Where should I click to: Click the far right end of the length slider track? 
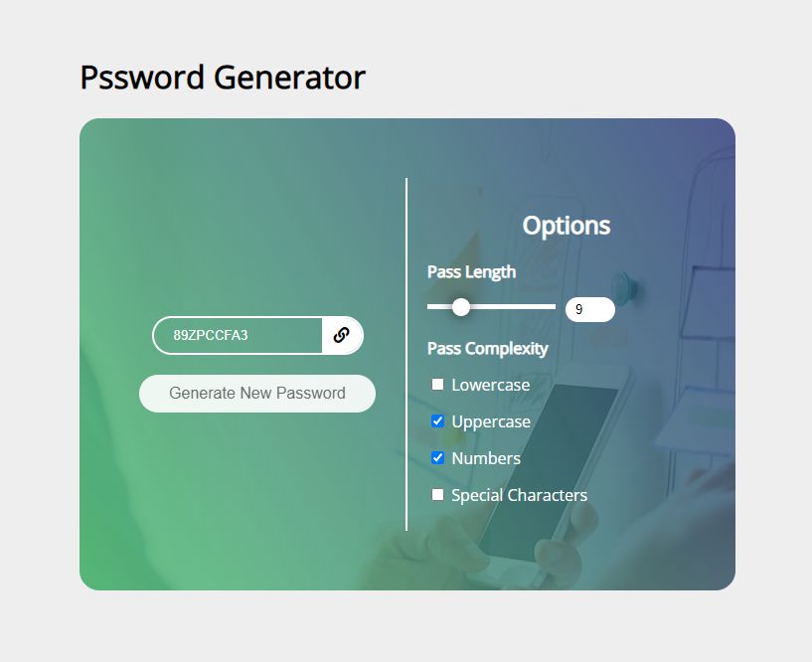tap(553, 307)
